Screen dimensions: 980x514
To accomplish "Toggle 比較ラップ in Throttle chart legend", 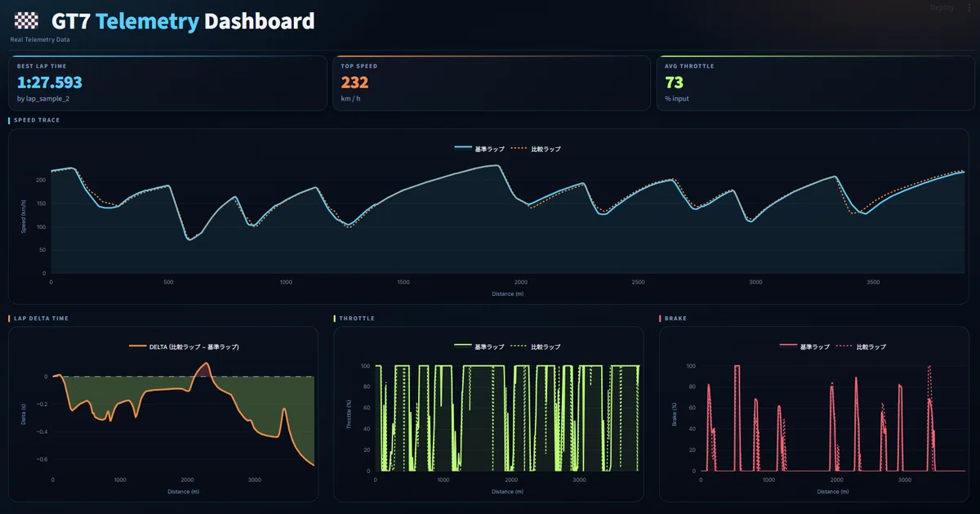I will coord(536,347).
